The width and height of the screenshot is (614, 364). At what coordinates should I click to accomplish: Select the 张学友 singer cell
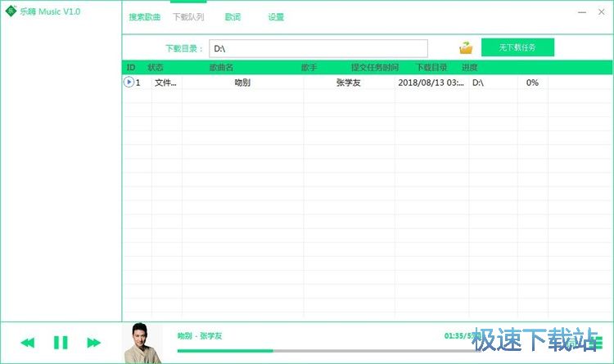[x=349, y=83]
